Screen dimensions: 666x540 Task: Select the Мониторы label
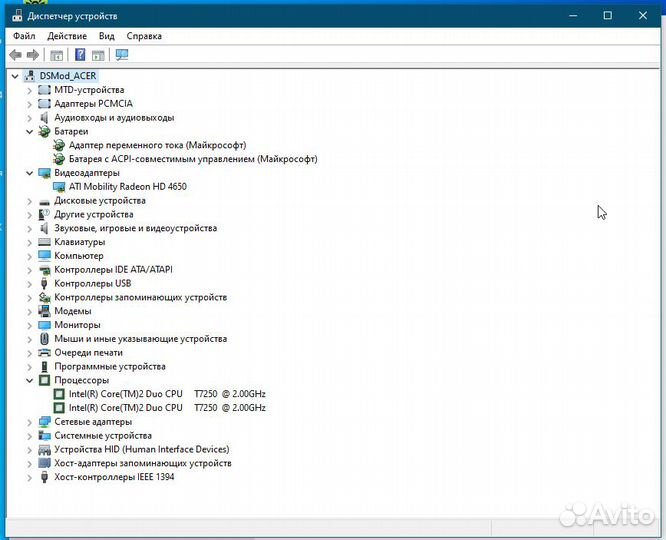tap(77, 325)
